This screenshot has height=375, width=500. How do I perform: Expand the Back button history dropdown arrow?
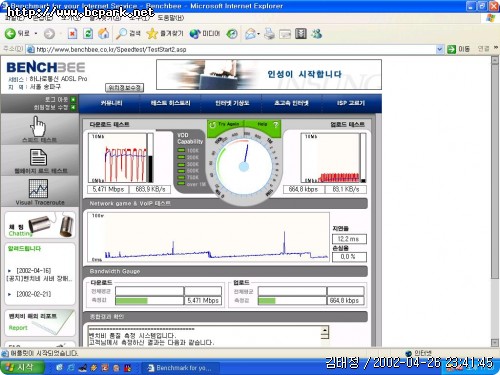36,34
